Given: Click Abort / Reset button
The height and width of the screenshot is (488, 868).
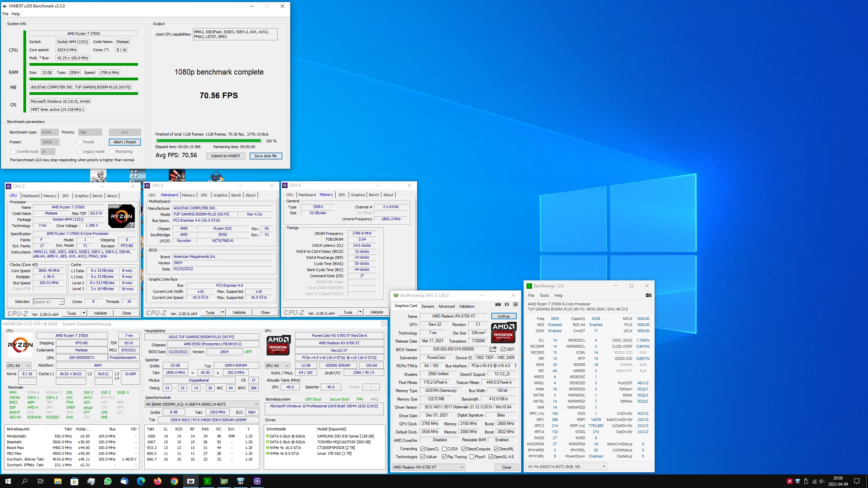Looking at the screenshot, I should tap(125, 142).
